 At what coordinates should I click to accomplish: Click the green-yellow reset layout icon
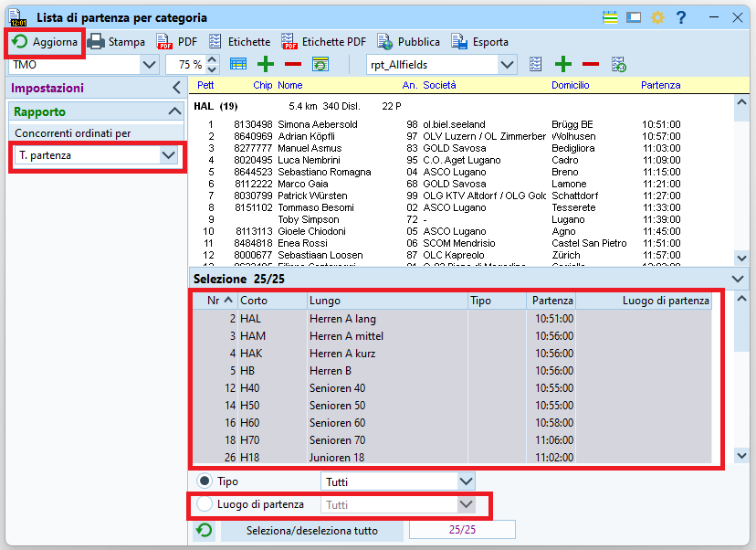tap(320, 64)
